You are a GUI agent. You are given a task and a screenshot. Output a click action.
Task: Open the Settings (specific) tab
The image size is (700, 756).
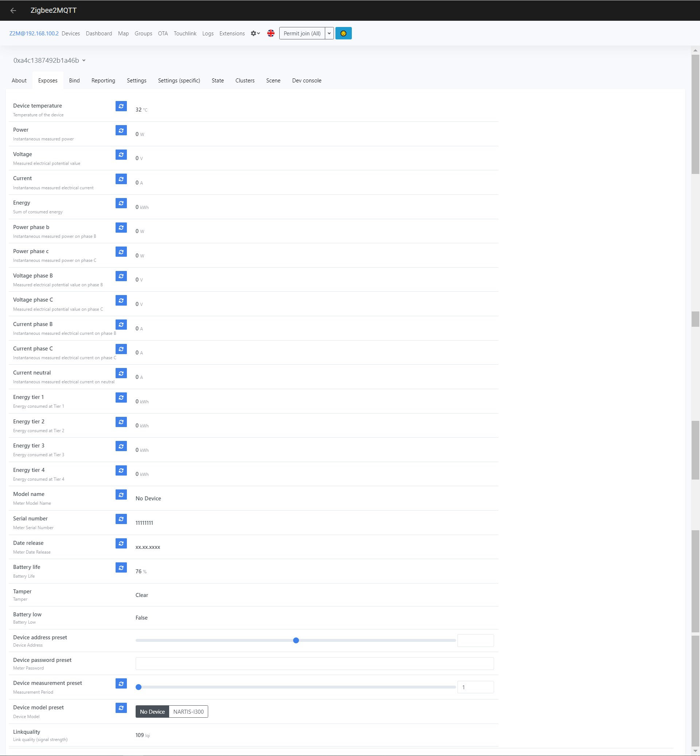(x=179, y=80)
